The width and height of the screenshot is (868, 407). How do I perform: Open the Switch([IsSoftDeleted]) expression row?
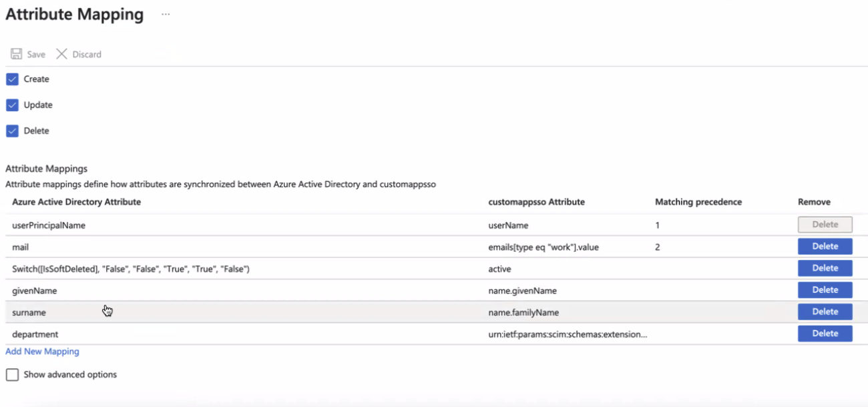437,269
